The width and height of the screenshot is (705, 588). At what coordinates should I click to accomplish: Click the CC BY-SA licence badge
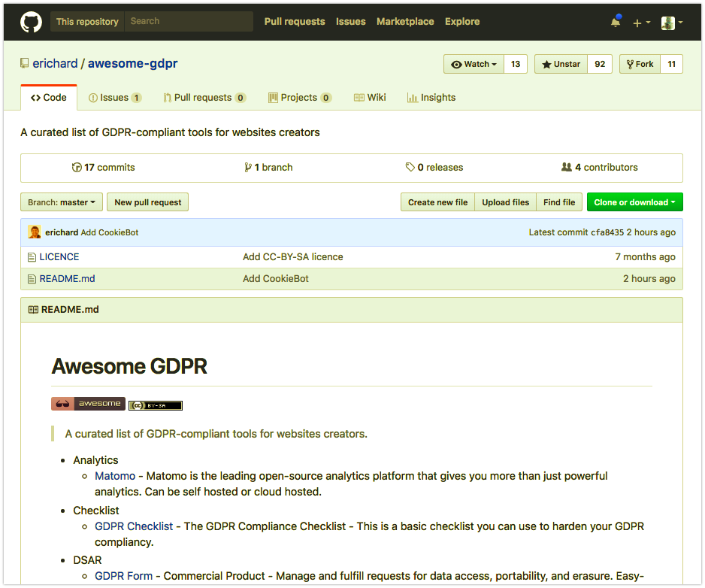pyautogui.click(x=156, y=405)
